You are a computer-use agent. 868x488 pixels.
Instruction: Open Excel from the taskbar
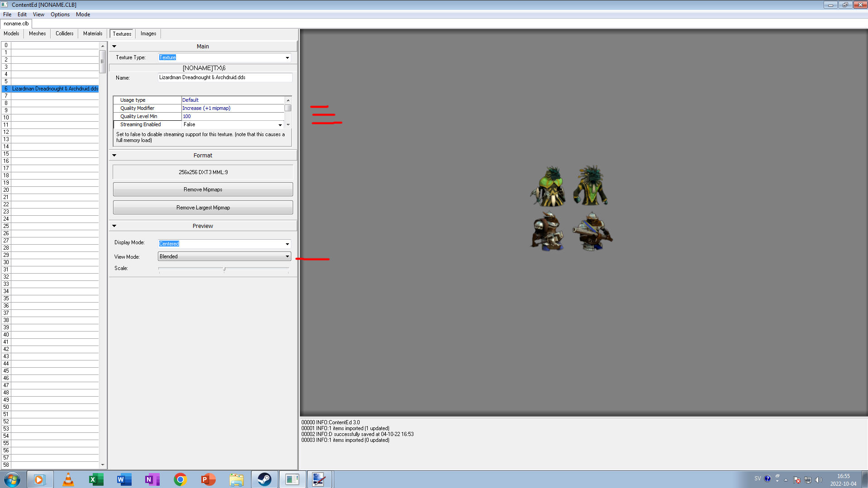coord(96,479)
